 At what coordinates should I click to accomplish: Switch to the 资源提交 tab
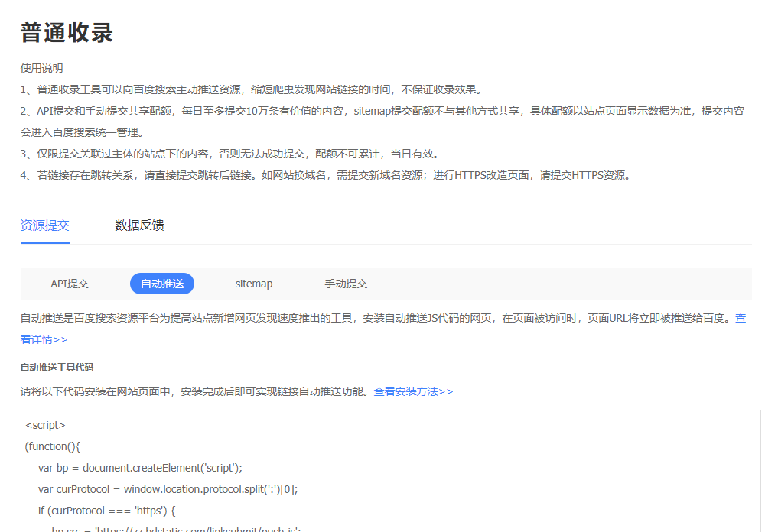pos(45,225)
